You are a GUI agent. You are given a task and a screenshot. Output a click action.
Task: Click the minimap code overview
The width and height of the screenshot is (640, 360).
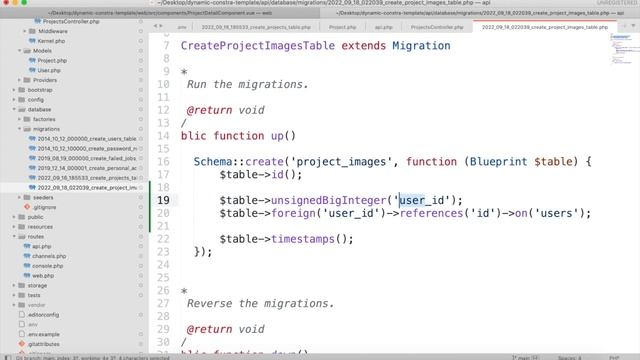(x=624, y=49)
